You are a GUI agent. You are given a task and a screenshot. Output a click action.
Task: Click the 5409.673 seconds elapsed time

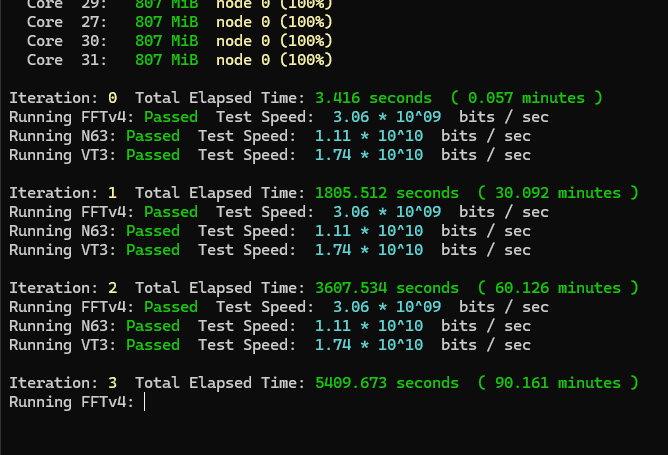386,383
